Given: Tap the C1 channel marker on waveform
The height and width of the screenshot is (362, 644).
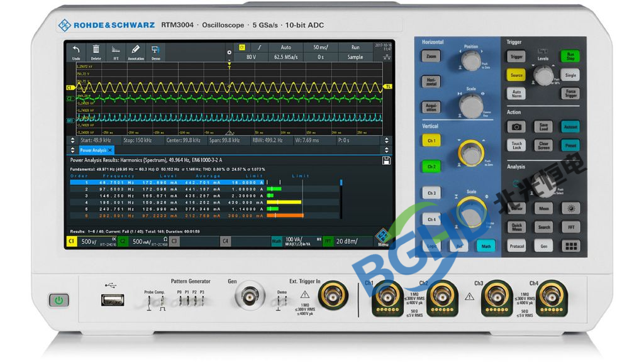Looking at the screenshot, I should coord(70,87).
